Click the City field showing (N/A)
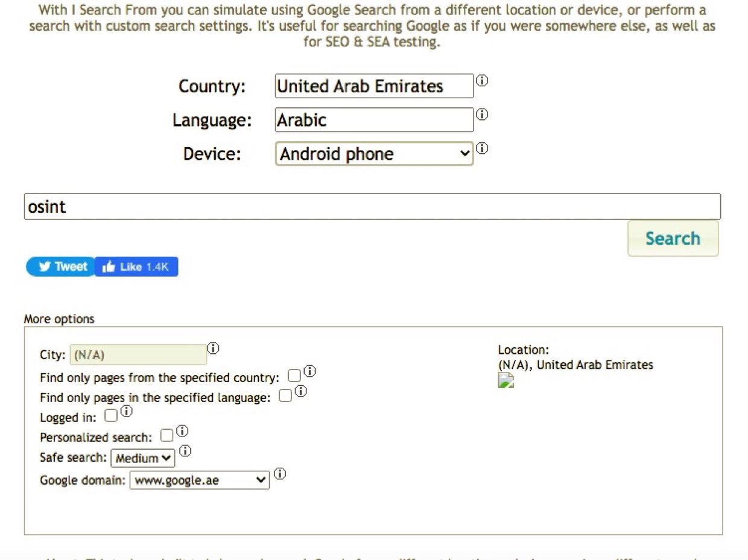748x560 pixels. pyautogui.click(x=138, y=354)
